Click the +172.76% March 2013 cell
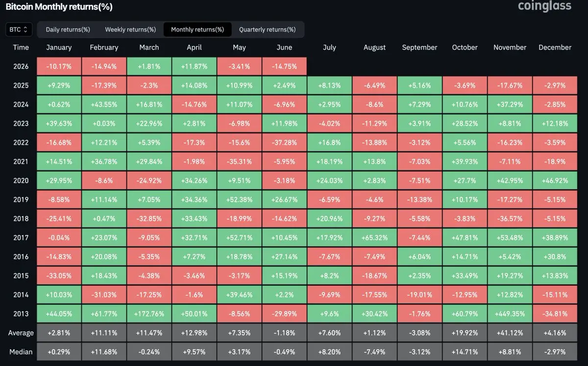The height and width of the screenshot is (366, 588). point(149,314)
